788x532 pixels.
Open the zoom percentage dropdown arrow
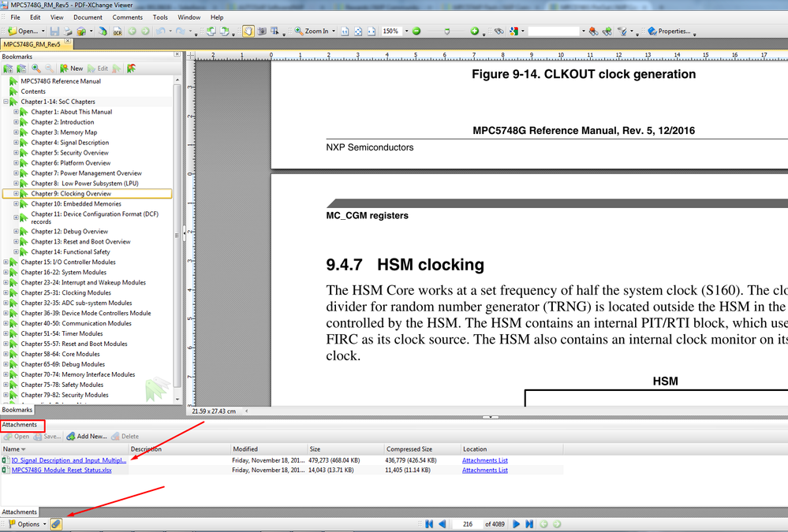406,32
